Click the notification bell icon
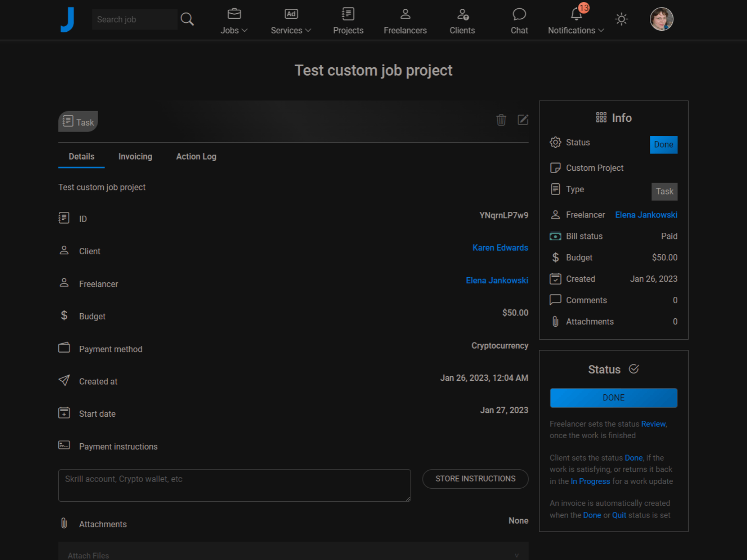 (x=577, y=14)
